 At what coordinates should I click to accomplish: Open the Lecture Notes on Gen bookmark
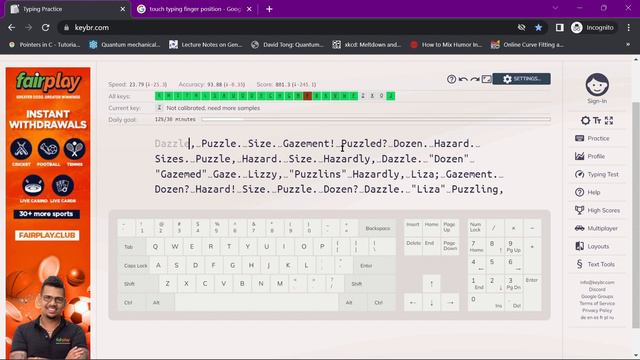(206, 44)
